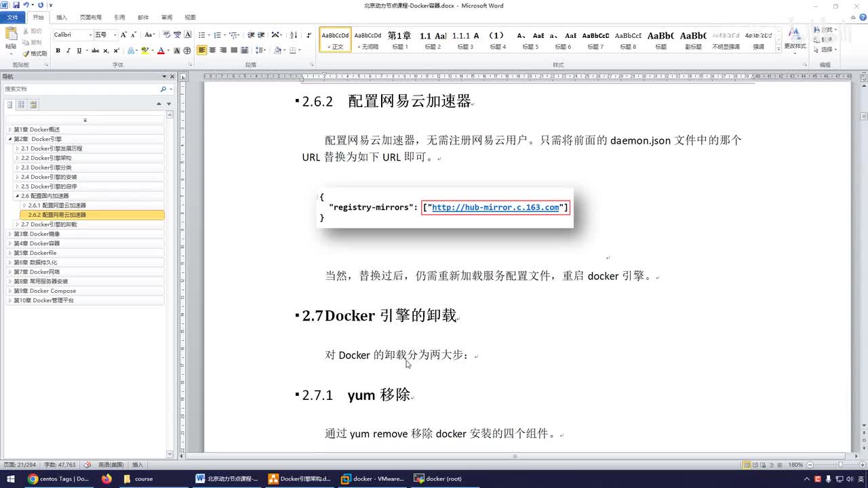
Task: Click the Grow Font icon
Action: [x=124, y=35]
